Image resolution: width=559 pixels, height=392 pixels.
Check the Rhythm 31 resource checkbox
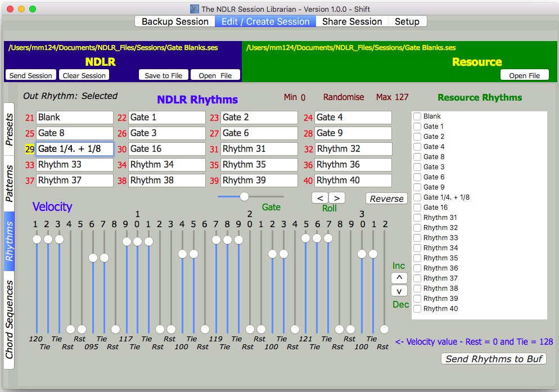coord(417,218)
